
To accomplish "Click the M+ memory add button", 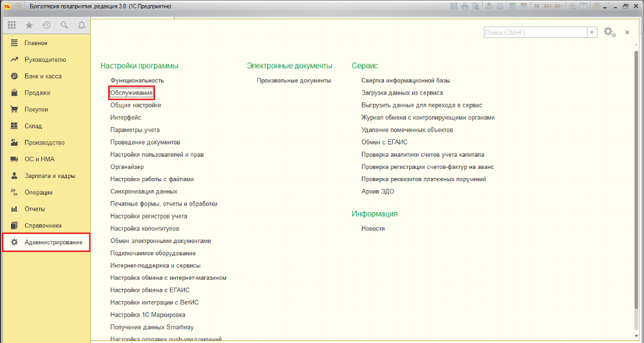I will 548,6.
